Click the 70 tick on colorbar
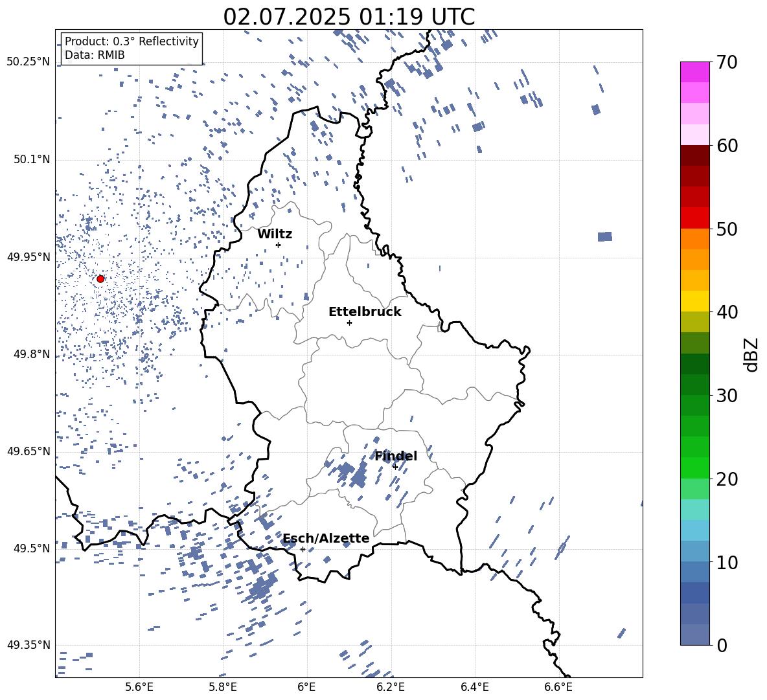Viewport: 767px width, 700px height. [727, 62]
